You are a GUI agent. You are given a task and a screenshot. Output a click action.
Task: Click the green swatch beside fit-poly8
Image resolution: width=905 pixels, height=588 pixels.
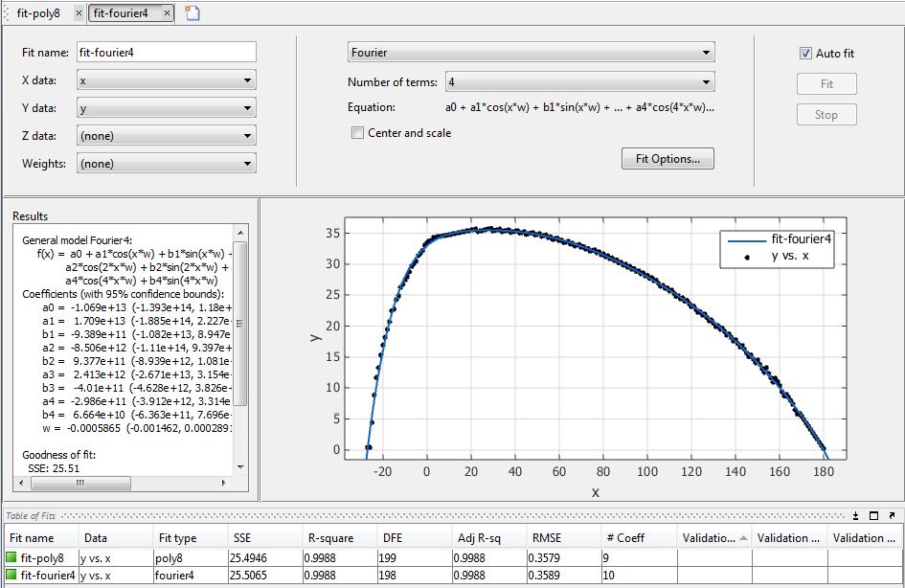[x=12, y=557]
